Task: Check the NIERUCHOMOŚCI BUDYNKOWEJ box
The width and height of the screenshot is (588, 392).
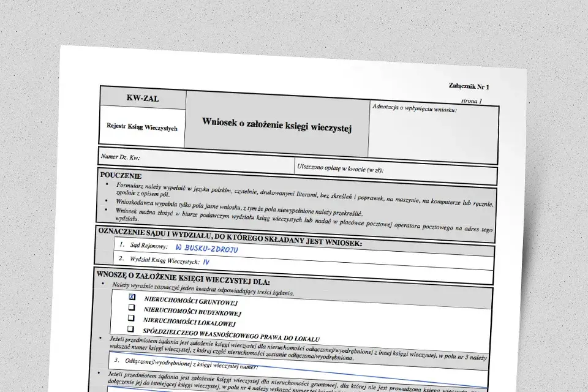Action: tap(131, 307)
